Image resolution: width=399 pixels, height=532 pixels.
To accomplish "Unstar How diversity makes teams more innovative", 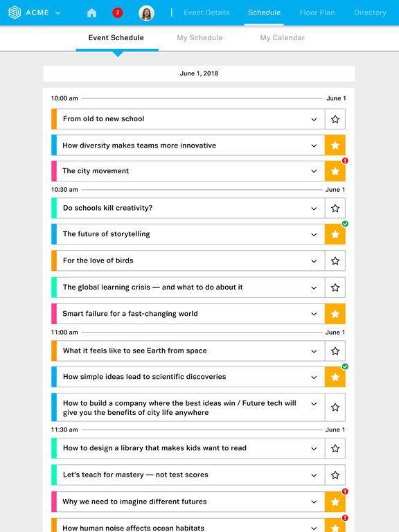I will [x=335, y=145].
